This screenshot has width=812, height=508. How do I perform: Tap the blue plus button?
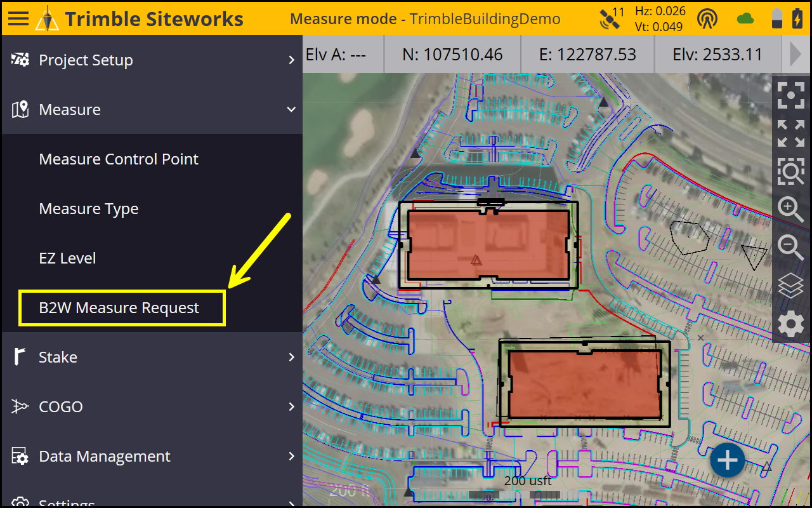pyautogui.click(x=727, y=460)
